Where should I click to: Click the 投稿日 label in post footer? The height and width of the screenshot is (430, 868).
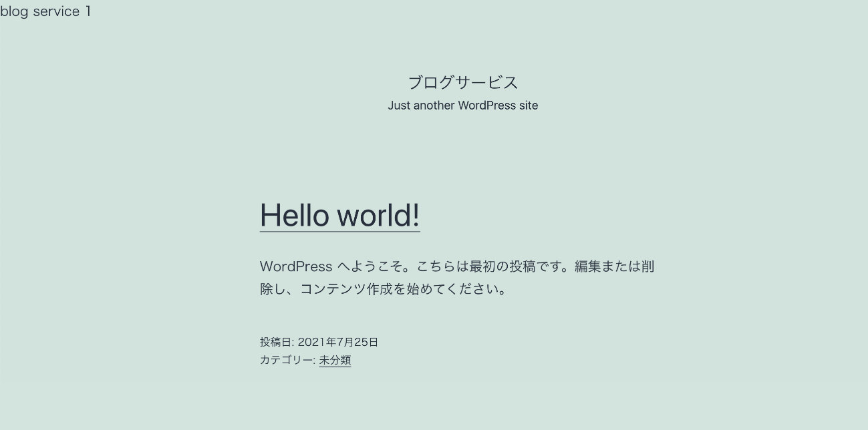tap(275, 342)
